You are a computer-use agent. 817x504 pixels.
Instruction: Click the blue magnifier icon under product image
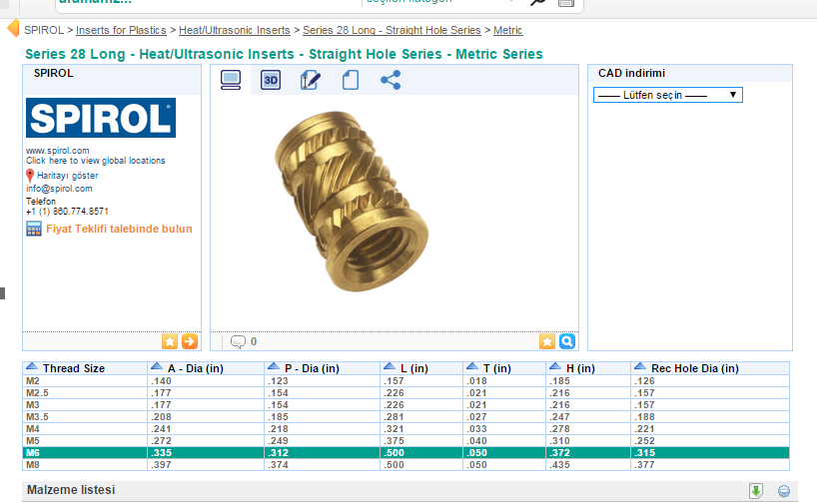[566, 341]
